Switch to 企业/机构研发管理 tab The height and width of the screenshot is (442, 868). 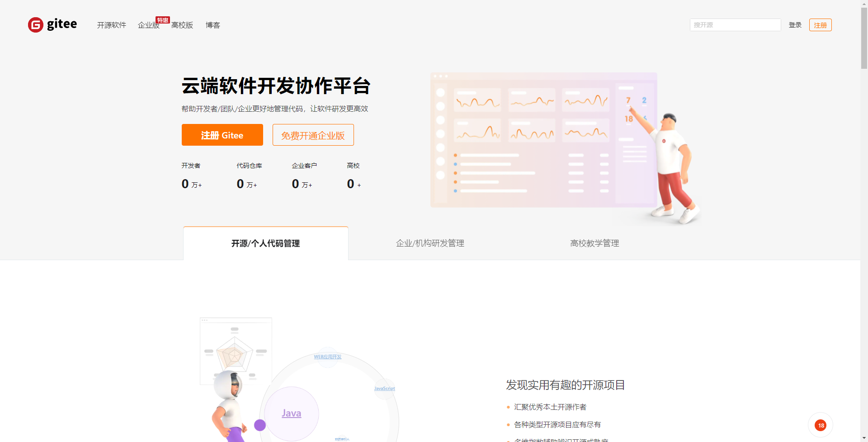[x=430, y=243]
